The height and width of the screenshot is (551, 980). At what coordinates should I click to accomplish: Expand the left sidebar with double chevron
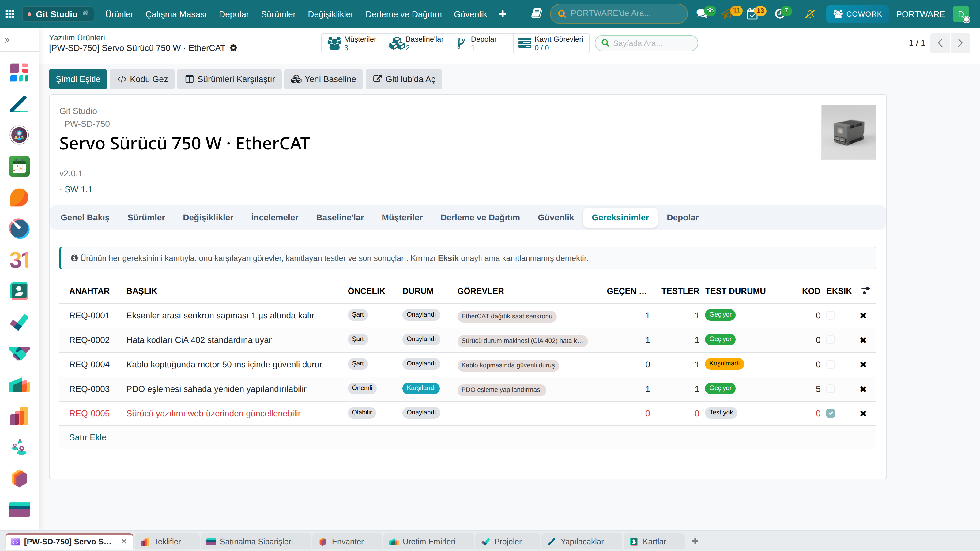pos(7,40)
